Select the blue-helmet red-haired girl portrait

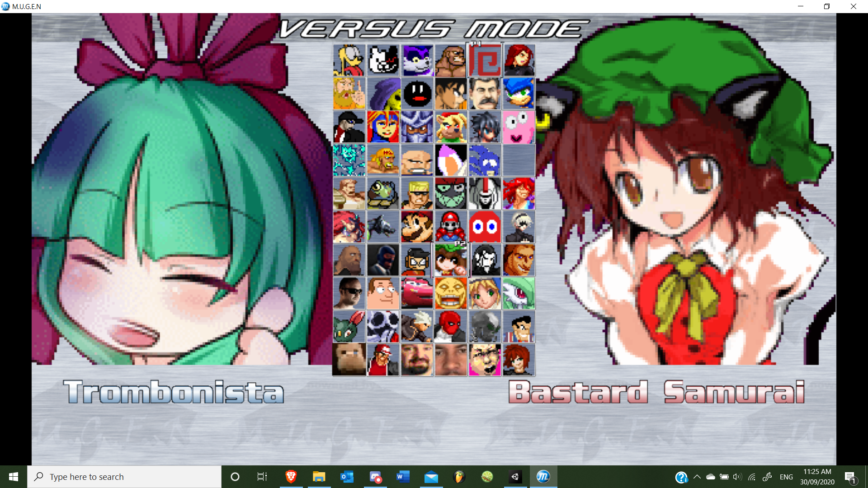(383, 127)
